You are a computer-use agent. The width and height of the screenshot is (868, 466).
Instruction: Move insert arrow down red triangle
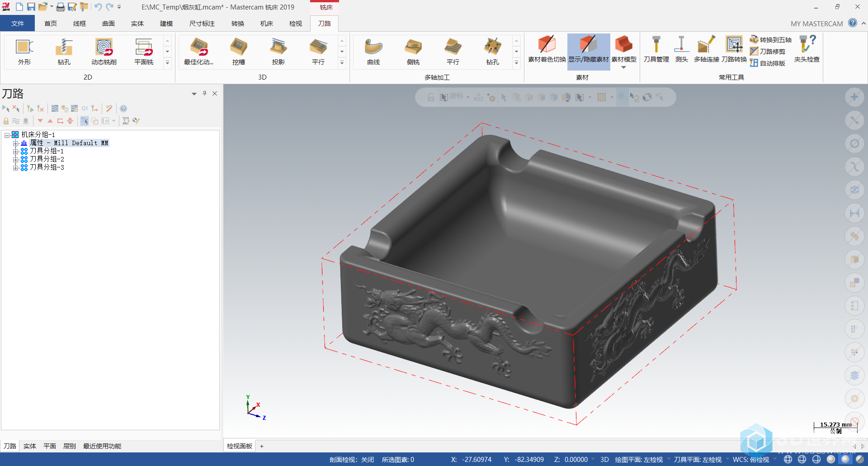[40, 121]
